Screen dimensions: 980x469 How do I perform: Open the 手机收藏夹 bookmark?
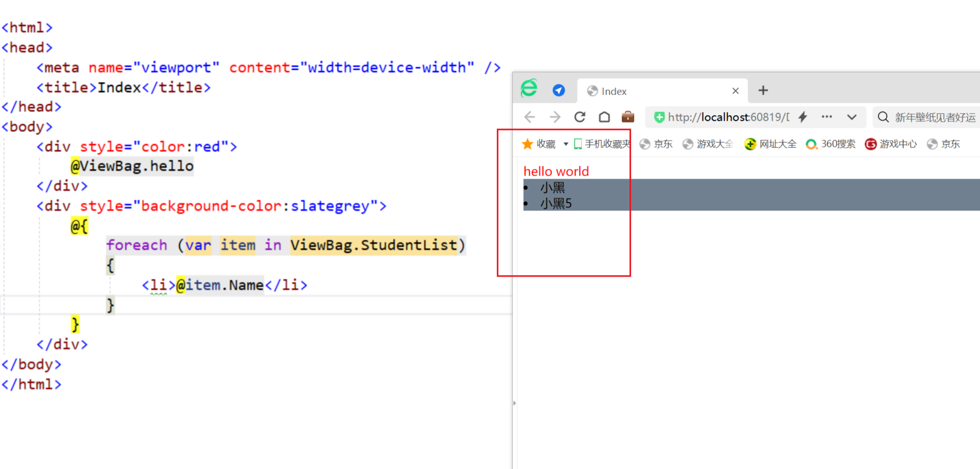602,144
